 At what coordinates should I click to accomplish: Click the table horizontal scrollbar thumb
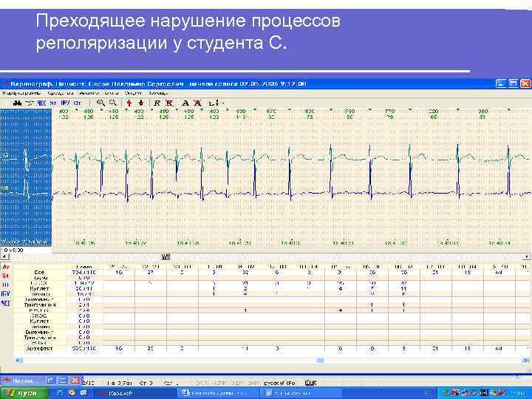point(320,361)
